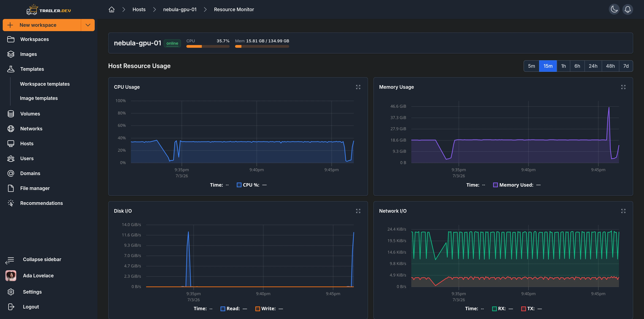
Task: Expand the Memory Usage chart fullscreen
Action: pyautogui.click(x=623, y=87)
